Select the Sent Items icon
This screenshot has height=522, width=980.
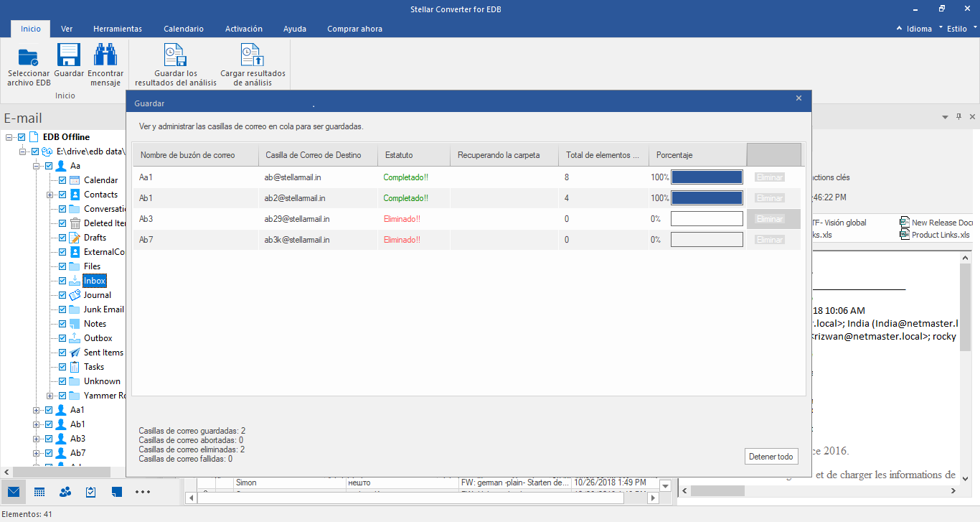click(75, 353)
